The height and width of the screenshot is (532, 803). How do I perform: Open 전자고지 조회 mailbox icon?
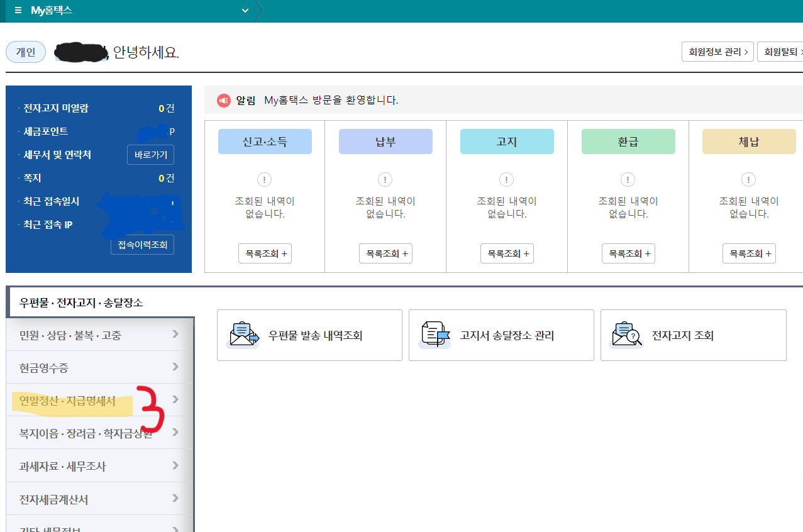pos(626,335)
